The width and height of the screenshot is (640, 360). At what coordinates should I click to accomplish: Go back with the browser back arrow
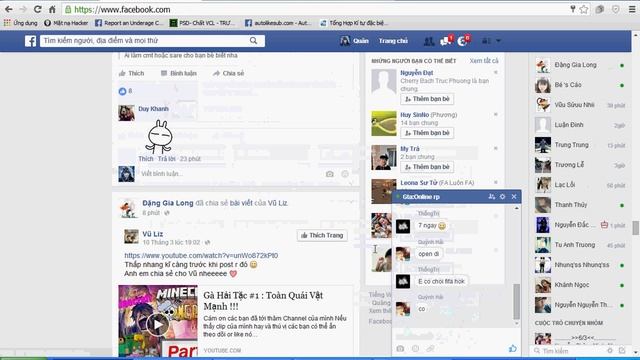pos(9,9)
